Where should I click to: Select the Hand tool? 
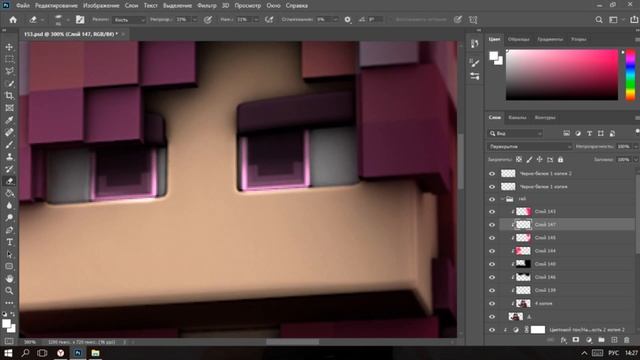pyautogui.click(x=9, y=279)
